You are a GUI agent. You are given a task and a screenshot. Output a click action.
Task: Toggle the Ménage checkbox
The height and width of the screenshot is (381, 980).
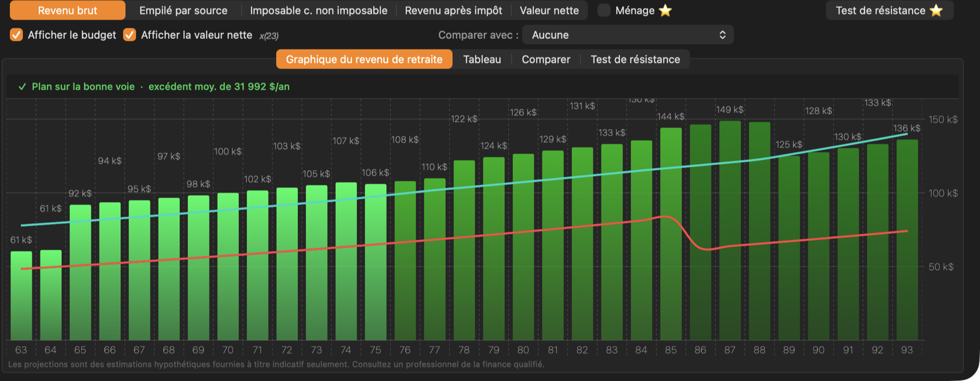pyautogui.click(x=604, y=11)
